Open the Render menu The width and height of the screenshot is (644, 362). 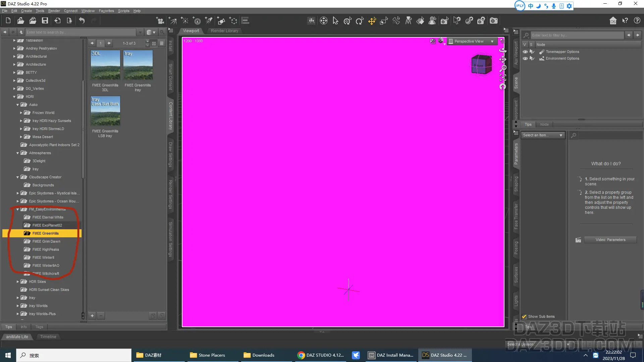coord(54,11)
